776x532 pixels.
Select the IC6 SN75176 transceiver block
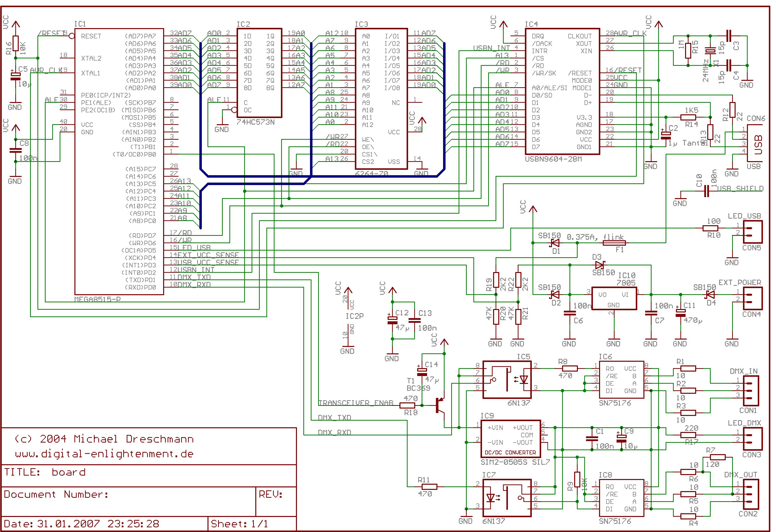point(622,380)
